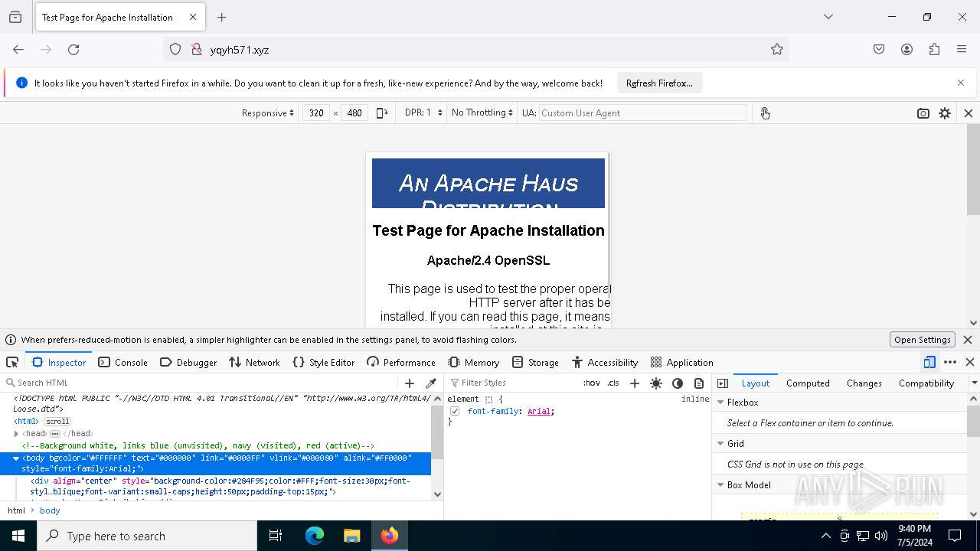Activate the eyedropper color picker tool
Viewport: 980px width, 551px height.
tap(431, 383)
